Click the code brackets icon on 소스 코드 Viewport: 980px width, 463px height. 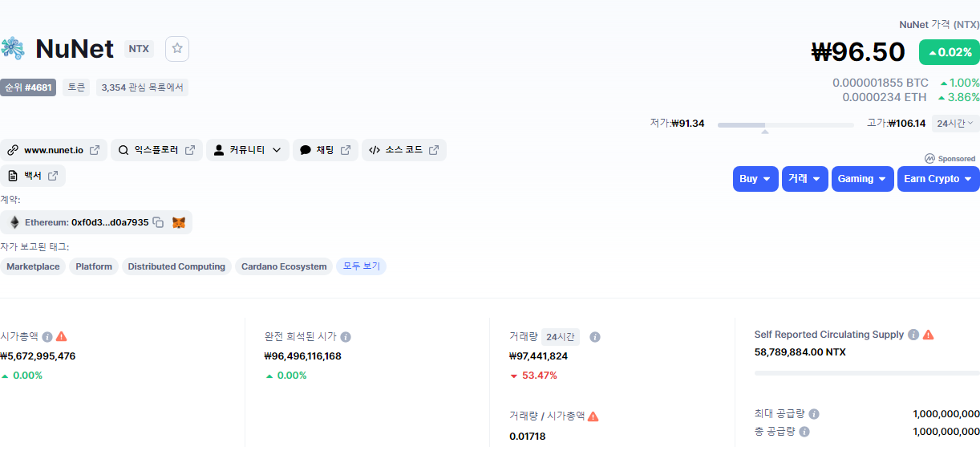coord(375,150)
